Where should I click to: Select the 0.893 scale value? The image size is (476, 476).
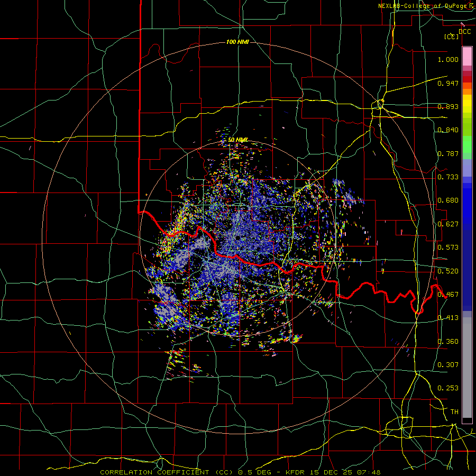[448, 106]
